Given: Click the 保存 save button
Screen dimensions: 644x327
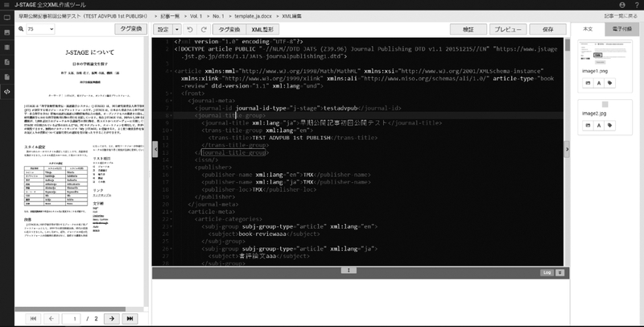Looking at the screenshot, I should 547,29.
